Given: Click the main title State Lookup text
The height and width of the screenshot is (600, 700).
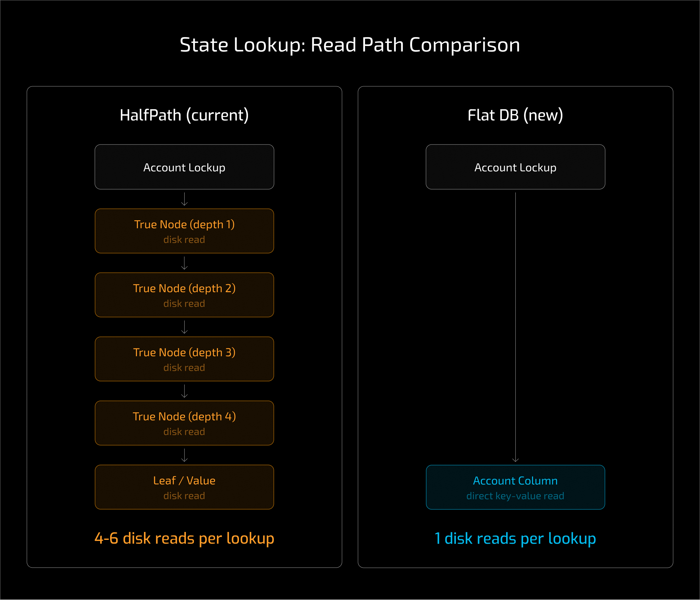Looking at the screenshot, I should pyautogui.click(x=350, y=45).
